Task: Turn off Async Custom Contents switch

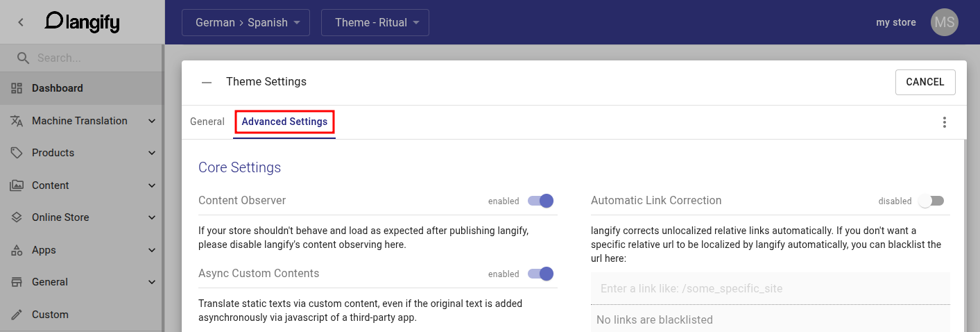Action: pos(540,274)
